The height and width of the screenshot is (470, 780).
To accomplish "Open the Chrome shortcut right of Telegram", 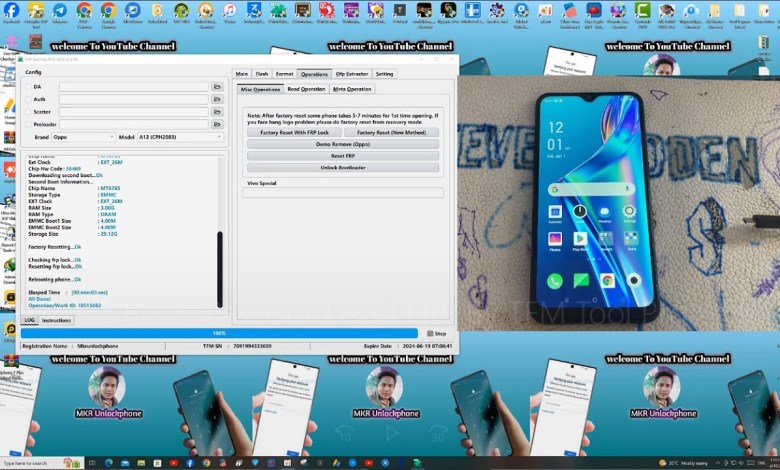I will 84,13.
